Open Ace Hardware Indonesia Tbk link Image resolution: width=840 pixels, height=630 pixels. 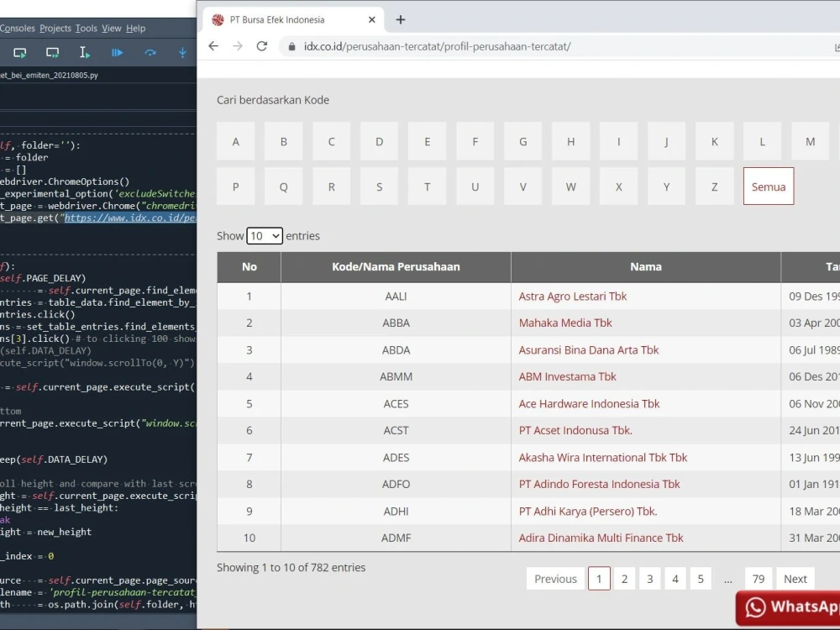click(589, 404)
